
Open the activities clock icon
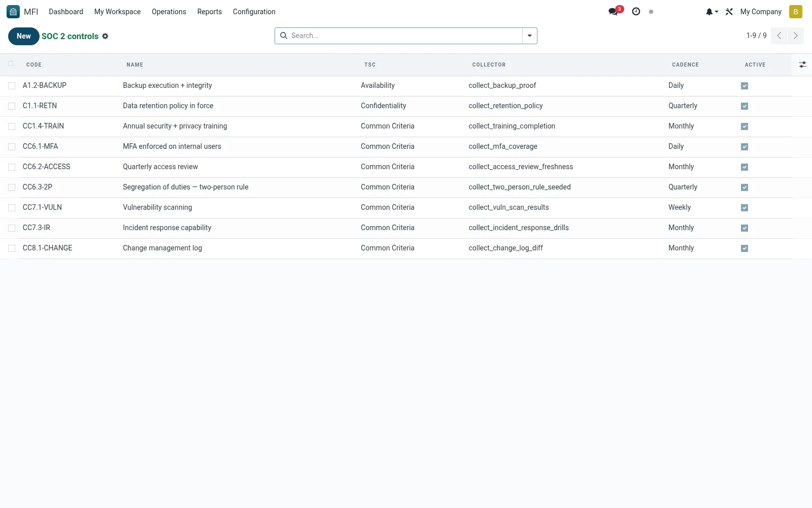[636, 12]
